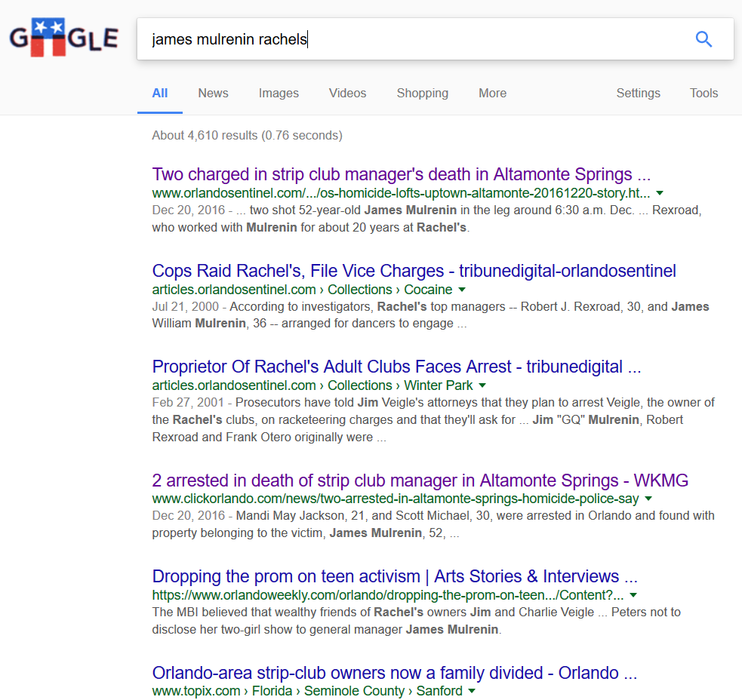
Task: Open search Settings
Action: (639, 94)
